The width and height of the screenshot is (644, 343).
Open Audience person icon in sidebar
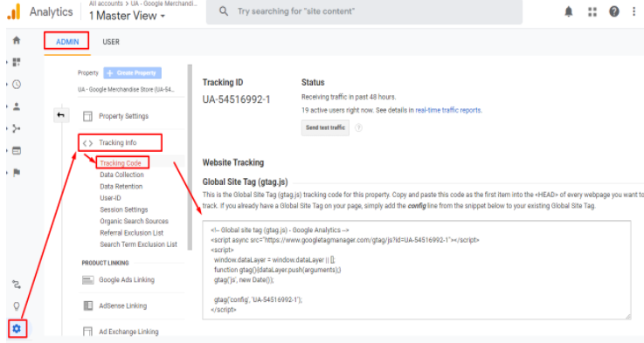click(x=17, y=106)
